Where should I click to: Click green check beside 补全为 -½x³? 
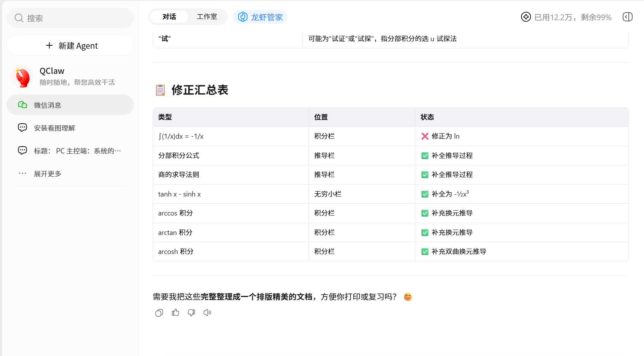425,194
